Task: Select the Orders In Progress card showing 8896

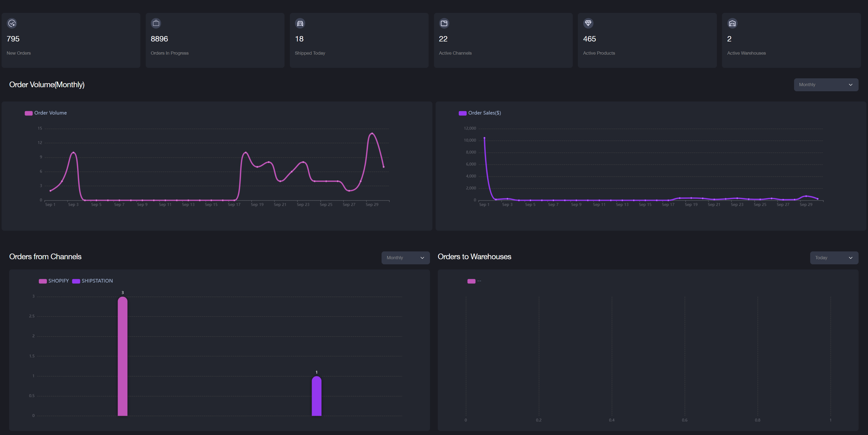Action: click(x=215, y=40)
